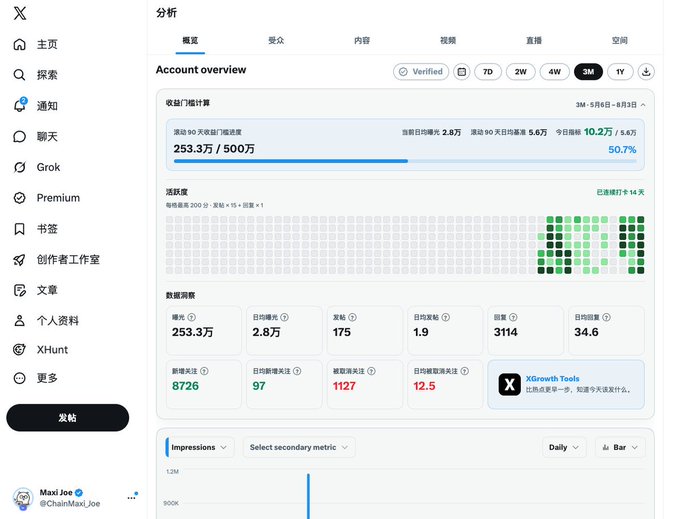Switch to the 内容 tab
This screenshot has width=680, height=519.
tap(362, 41)
